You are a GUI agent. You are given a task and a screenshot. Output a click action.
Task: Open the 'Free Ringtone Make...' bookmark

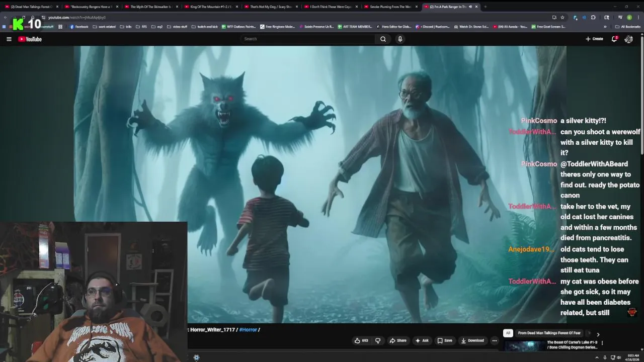pos(277,27)
